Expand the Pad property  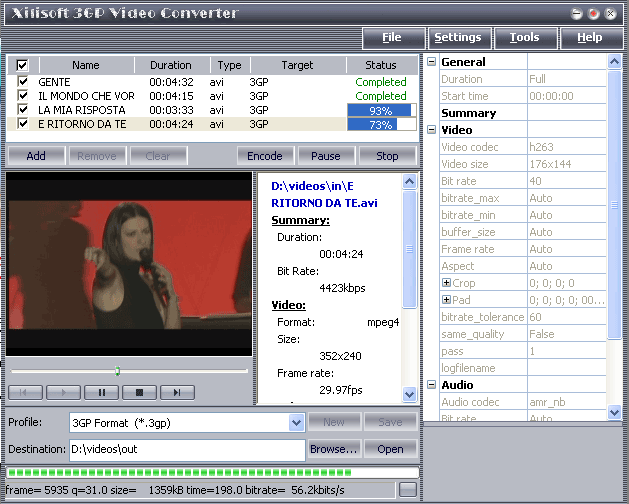(x=446, y=299)
